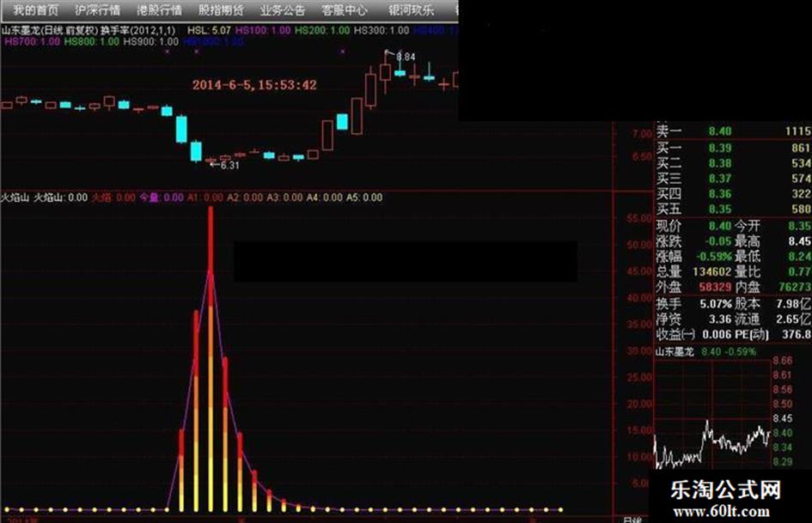Open the 股指期货 menu item
The image size is (812, 523).
[x=221, y=9]
